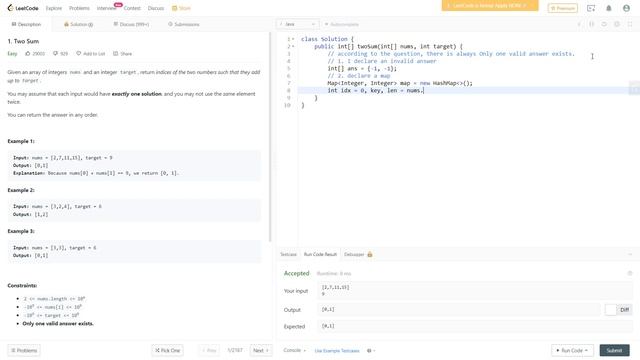Click the braces code-format icon
This screenshot has width=640, height=360.
coord(591,24)
